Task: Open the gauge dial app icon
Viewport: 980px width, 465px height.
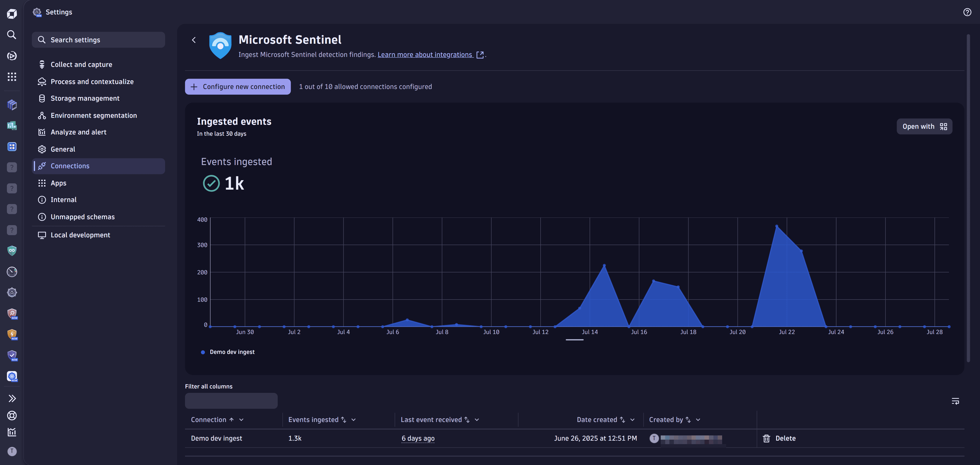Action: pyautogui.click(x=12, y=271)
